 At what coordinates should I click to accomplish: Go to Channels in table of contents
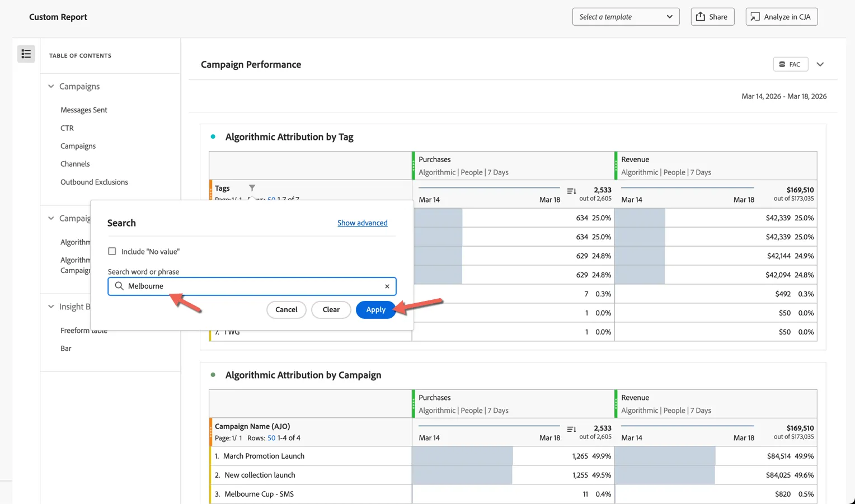coord(75,164)
